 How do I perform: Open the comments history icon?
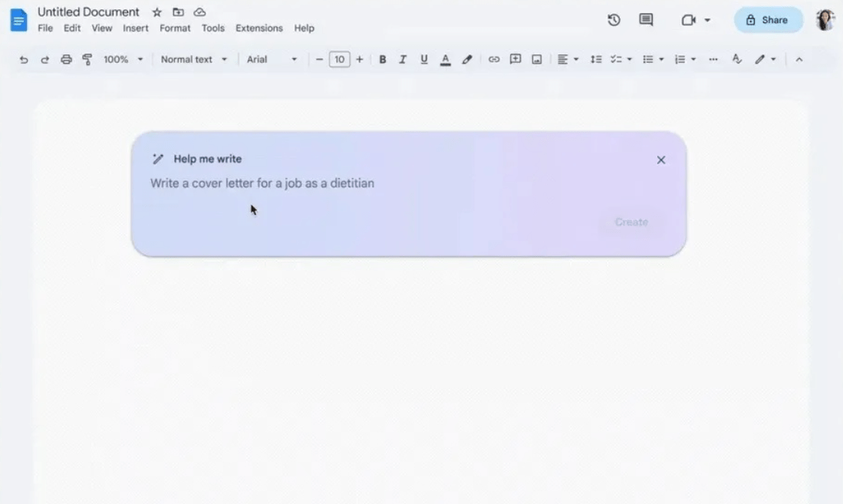(646, 20)
